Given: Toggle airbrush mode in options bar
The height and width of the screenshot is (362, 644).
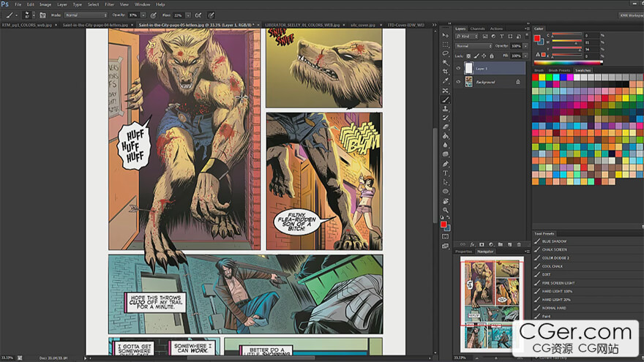Looking at the screenshot, I should pyautogui.click(x=198, y=15).
